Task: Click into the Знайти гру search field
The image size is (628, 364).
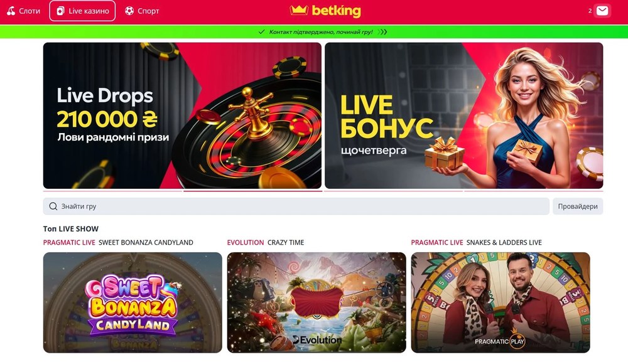Action: click(296, 206)
